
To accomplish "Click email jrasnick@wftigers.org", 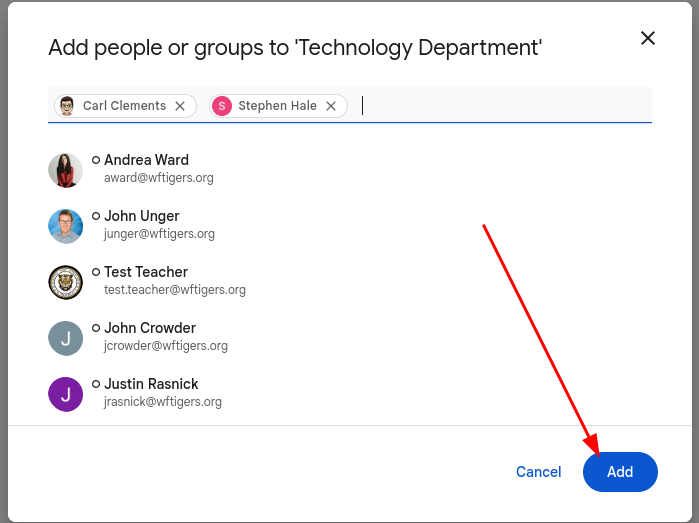I will click(x=163, y=402).
